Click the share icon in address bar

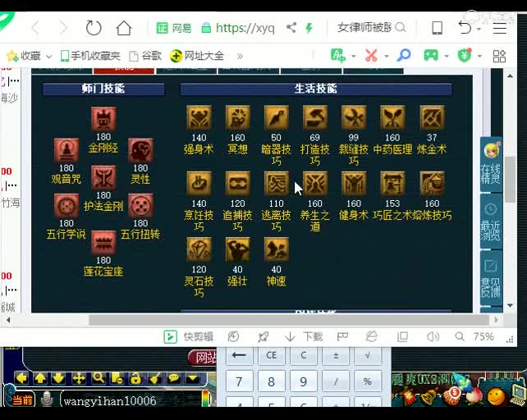tap(291, 28)
